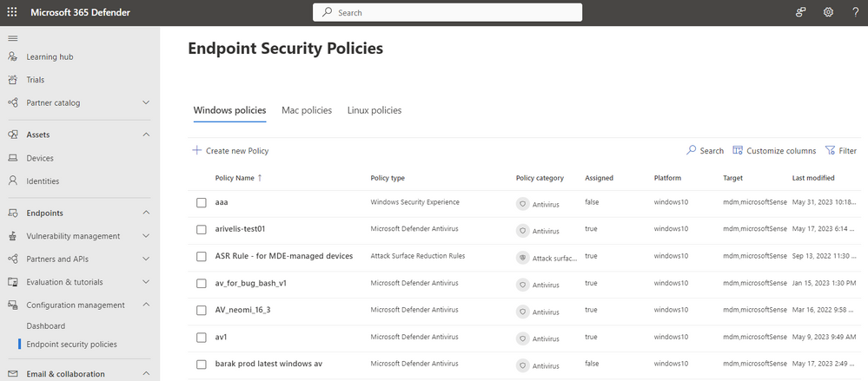
Task: Open Endpoint security policies nav item
Action: pyautogui.click(x=72, y=344)
